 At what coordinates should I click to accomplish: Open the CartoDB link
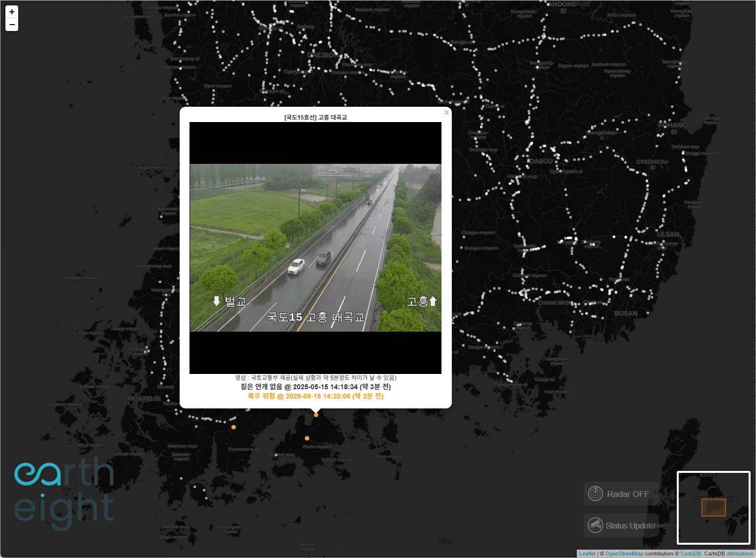[x=691, y=553]
